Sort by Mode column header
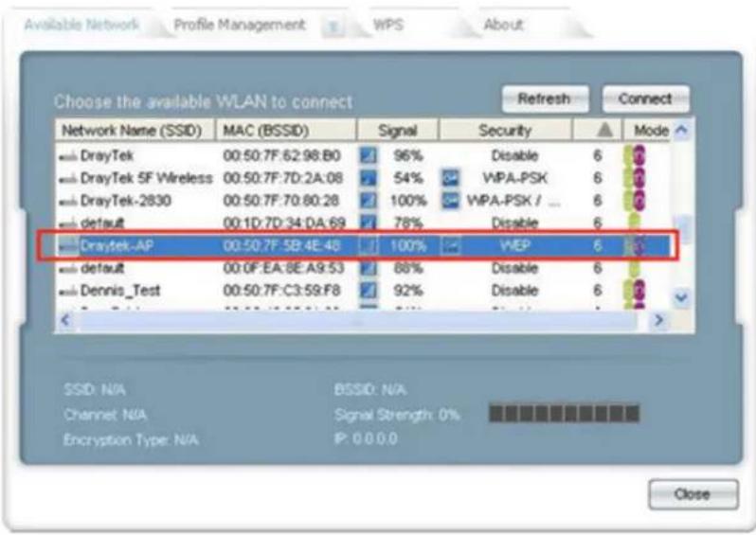Viewport: 756px width, 535px height. [647, 130]
